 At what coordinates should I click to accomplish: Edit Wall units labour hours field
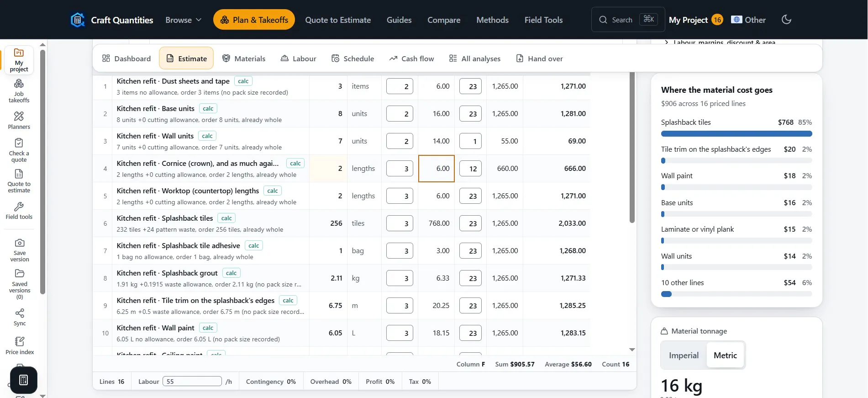pos(470,141)
